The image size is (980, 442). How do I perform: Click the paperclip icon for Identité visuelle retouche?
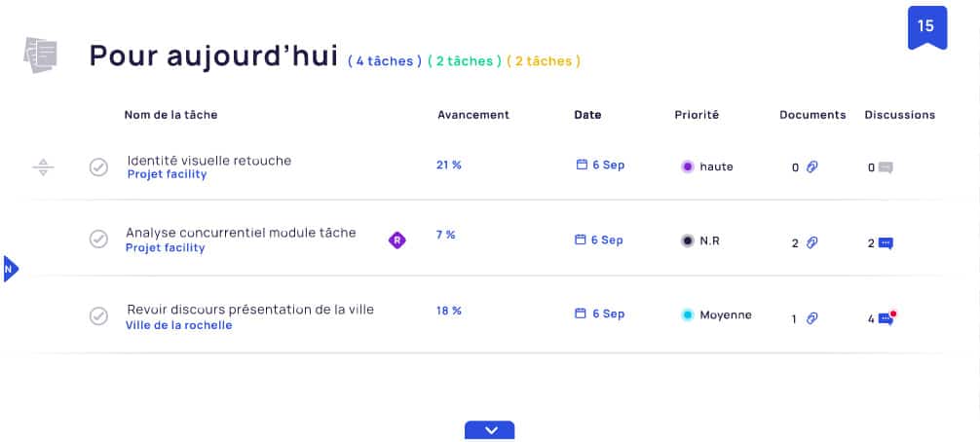pyautogui.click(x=811, y=166)
